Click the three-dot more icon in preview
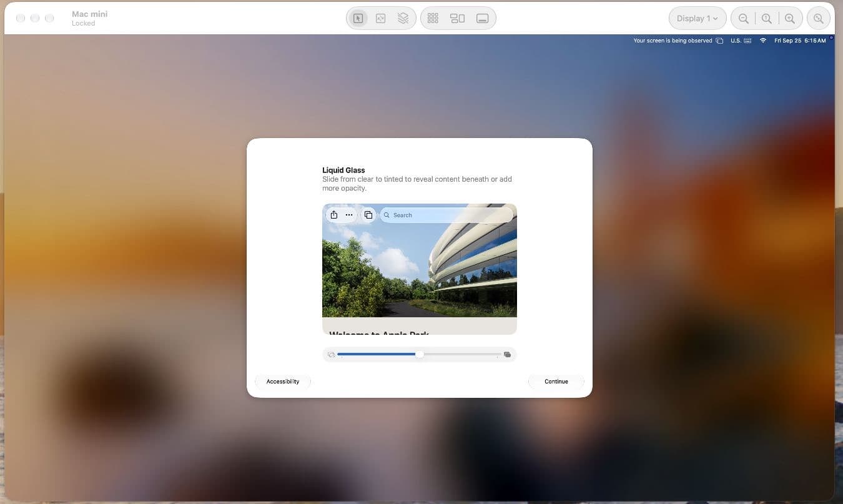The height and width of the screenshot is (504, 843). (349, 215)
